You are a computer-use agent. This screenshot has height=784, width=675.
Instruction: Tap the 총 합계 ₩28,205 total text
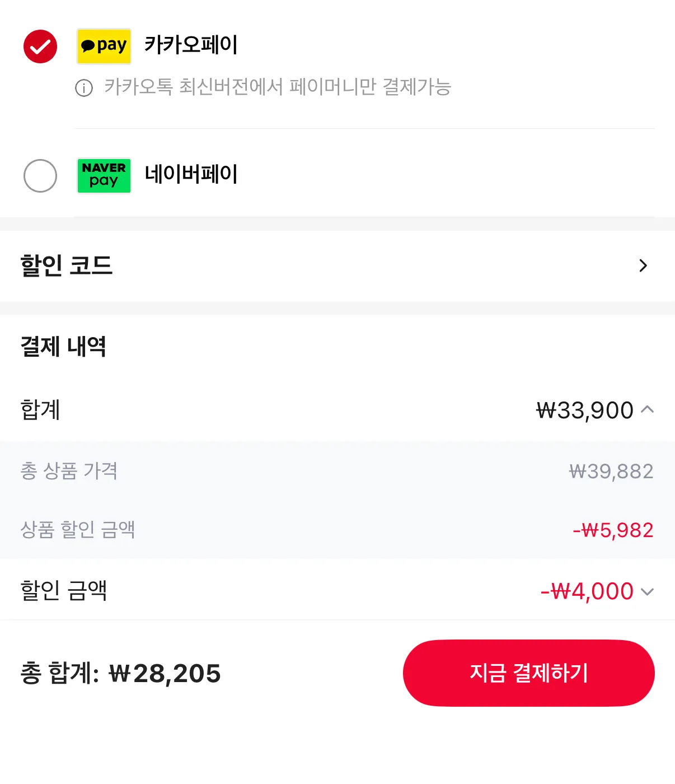point(121,673)
